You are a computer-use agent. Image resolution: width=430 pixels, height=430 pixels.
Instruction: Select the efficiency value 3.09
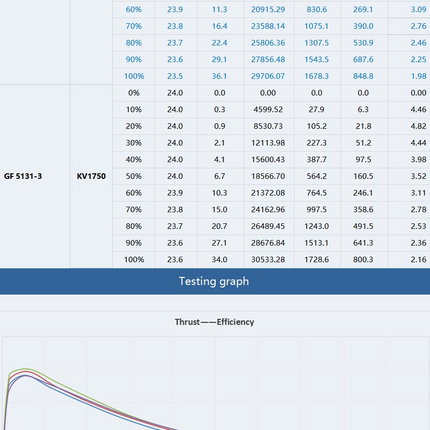pos(418,9)
